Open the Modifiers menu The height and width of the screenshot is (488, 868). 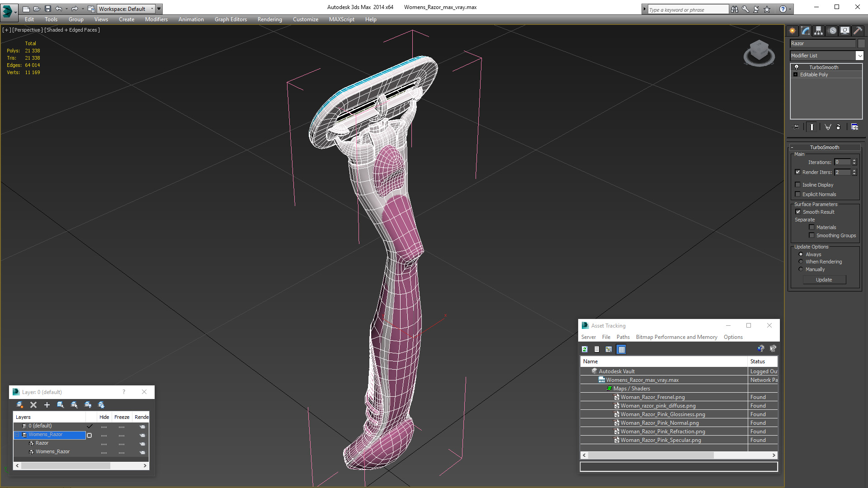(x=156, y=19)
